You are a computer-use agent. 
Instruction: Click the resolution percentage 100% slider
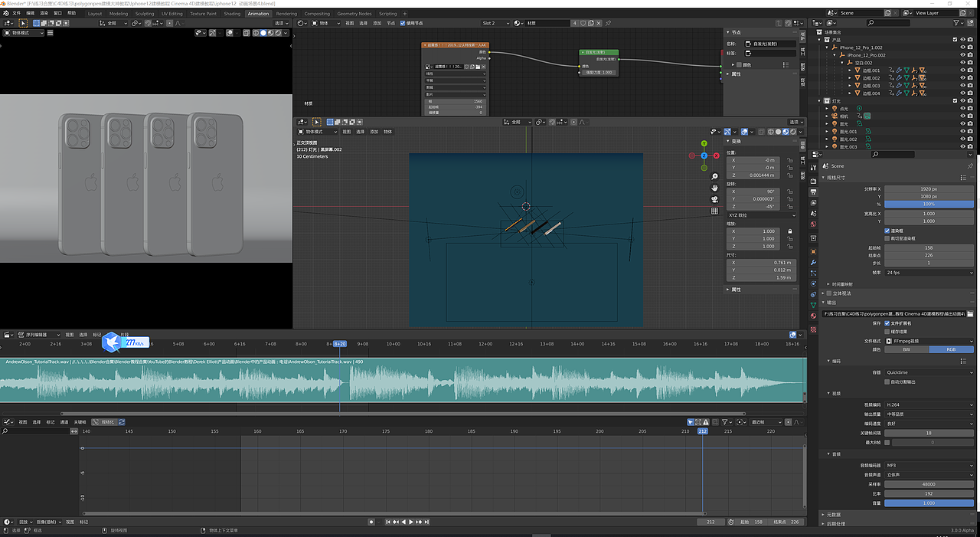929,205
